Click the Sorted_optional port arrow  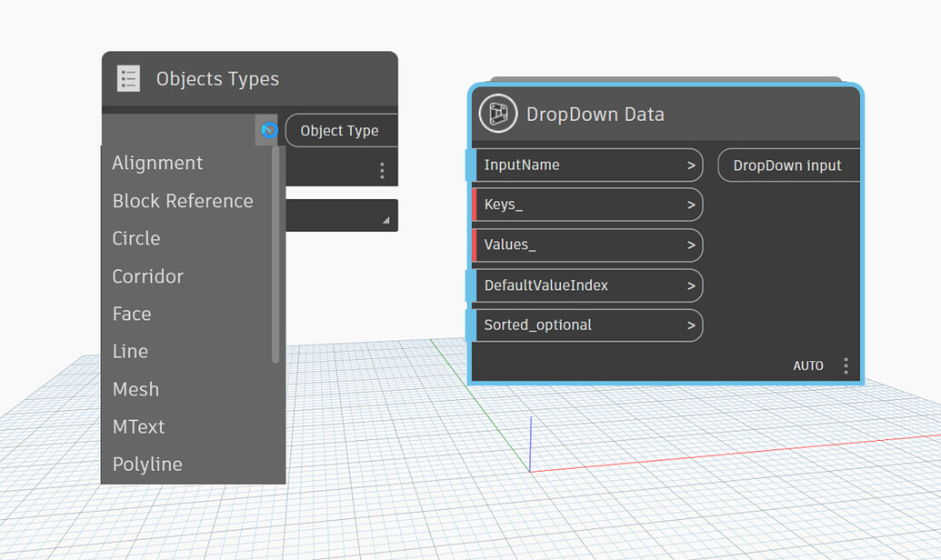[689, 325]
